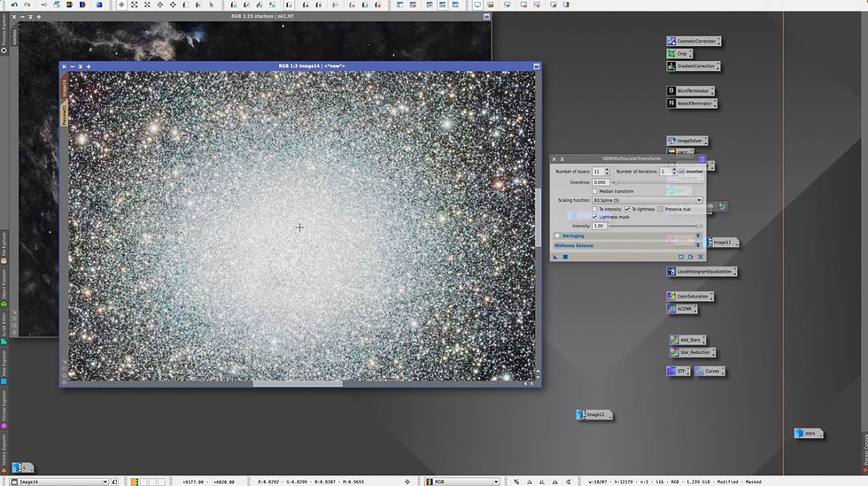The width and height of the screenshot is (868, 486).
Task: Open the ACDNR process icon
Action: [x=681, y=309]
